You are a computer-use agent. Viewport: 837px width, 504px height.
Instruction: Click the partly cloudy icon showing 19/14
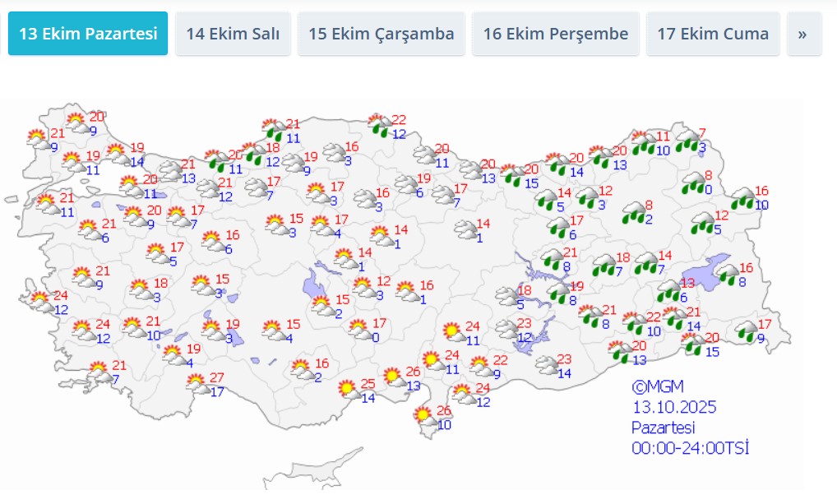(117, 154)
